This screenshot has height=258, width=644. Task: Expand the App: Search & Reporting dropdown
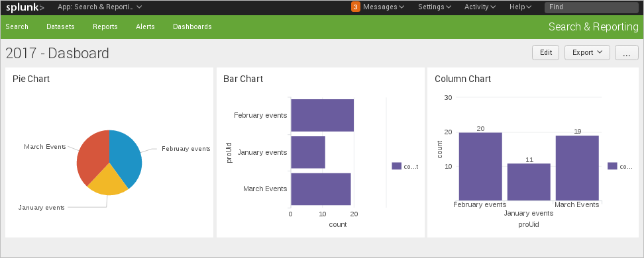coord(100,7)
